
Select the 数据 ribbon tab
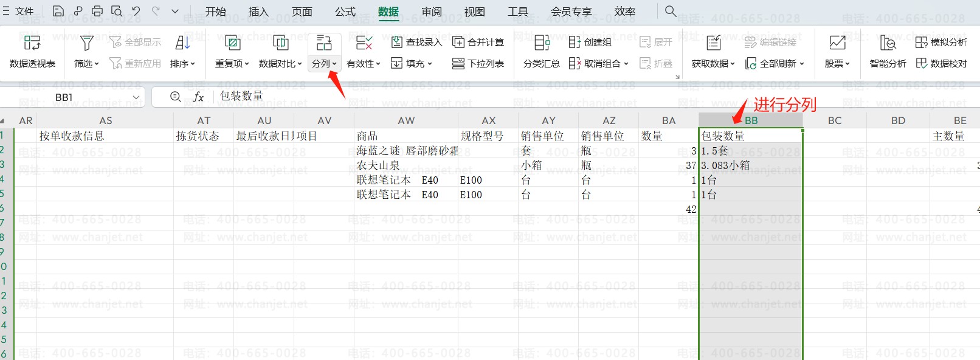(388, 12)
